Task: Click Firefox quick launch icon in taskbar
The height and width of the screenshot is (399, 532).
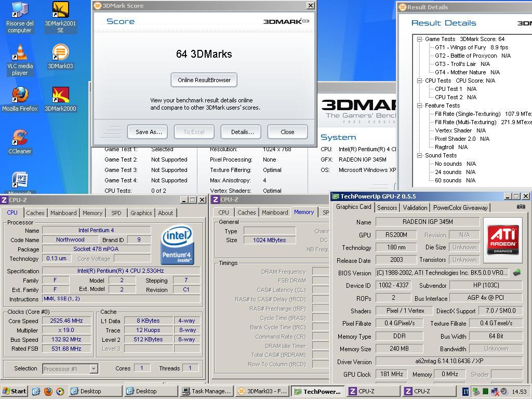Action: [48, 391]
